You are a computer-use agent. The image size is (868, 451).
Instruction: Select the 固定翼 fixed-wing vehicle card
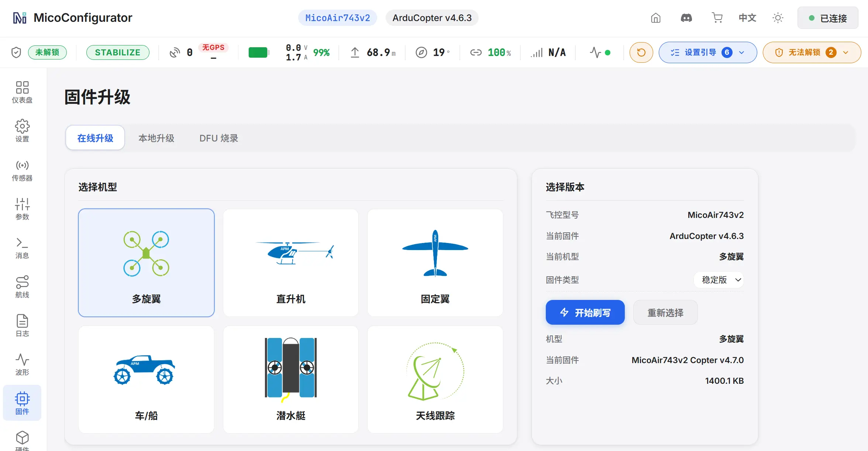(435, 263)
